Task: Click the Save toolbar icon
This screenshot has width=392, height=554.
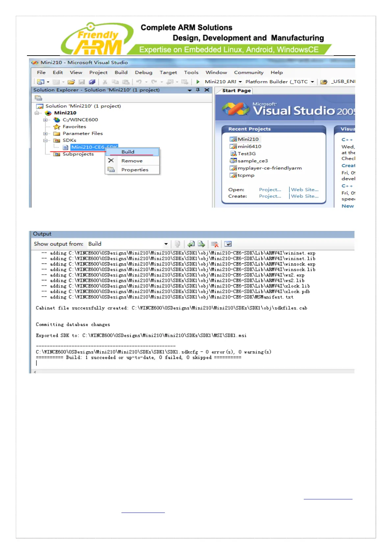Action: (82, 82)
